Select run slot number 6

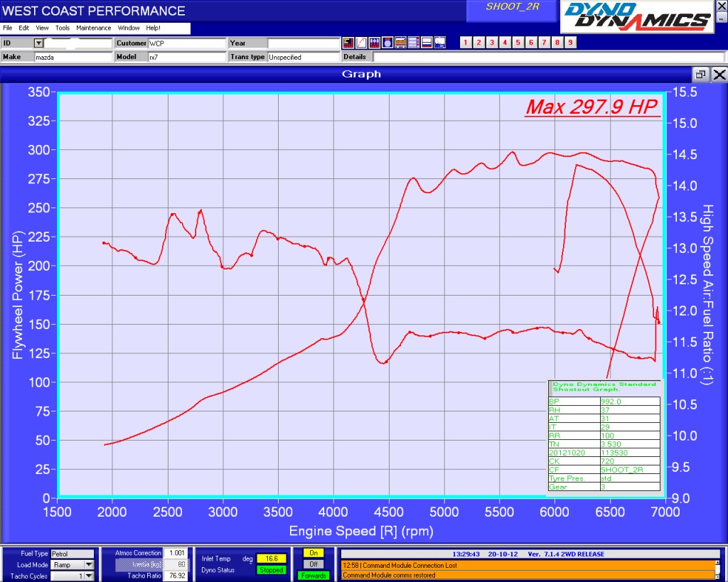click(531, 43)
